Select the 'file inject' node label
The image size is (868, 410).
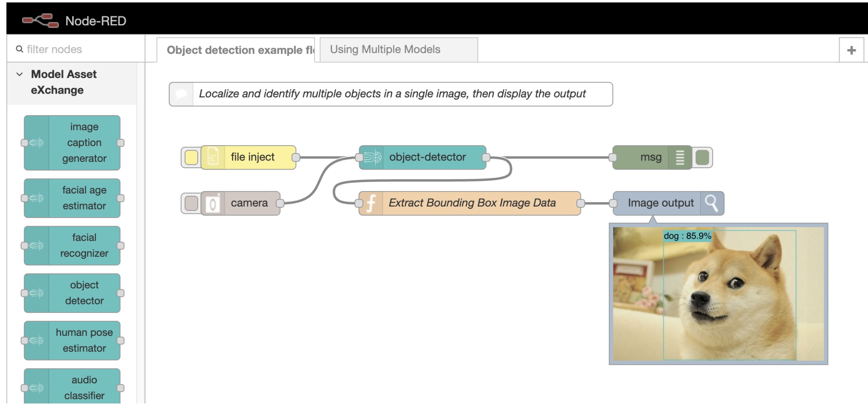[252, 157]
